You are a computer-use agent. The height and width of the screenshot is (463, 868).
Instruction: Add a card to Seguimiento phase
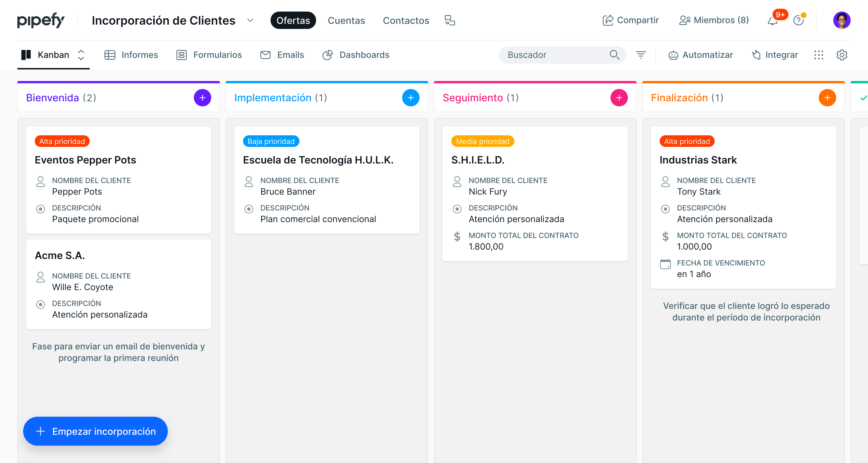coord(619,98)
